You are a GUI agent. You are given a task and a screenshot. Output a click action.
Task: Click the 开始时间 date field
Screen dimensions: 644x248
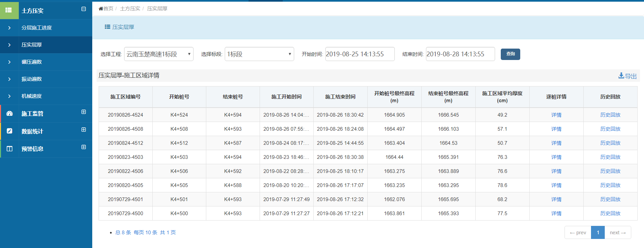point(360,54)
